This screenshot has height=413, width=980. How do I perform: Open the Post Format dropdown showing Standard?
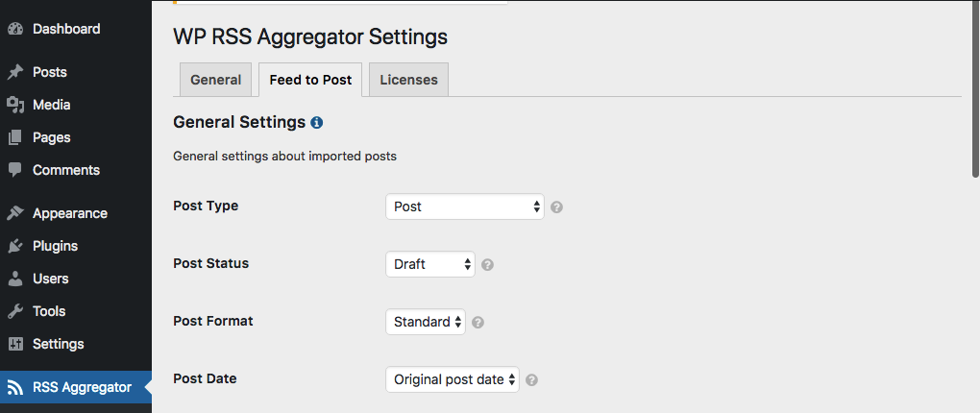coord(426,322)
